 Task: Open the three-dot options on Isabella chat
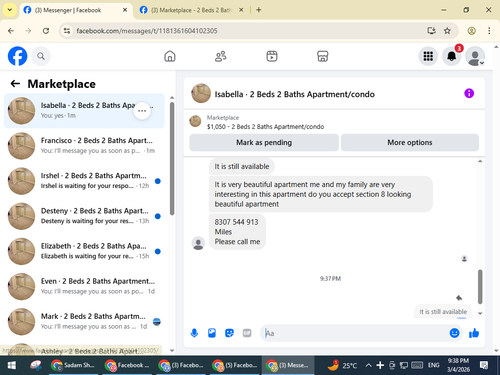coord(142,111)
